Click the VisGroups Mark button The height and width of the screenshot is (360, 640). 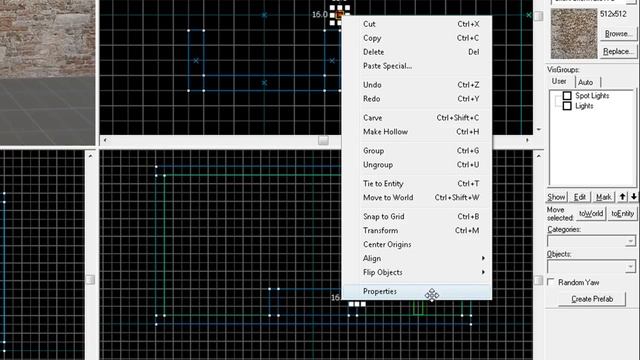point(603,197)
